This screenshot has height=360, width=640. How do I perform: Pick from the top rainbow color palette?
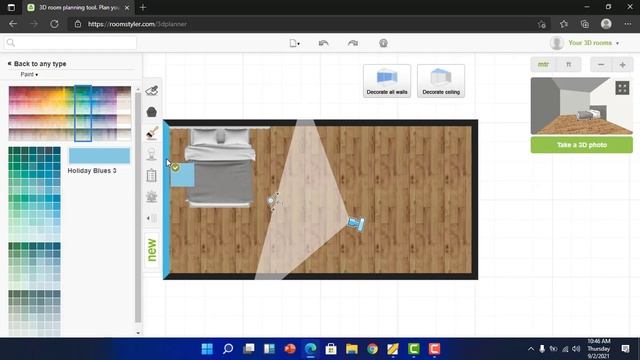tap(70, 113)
